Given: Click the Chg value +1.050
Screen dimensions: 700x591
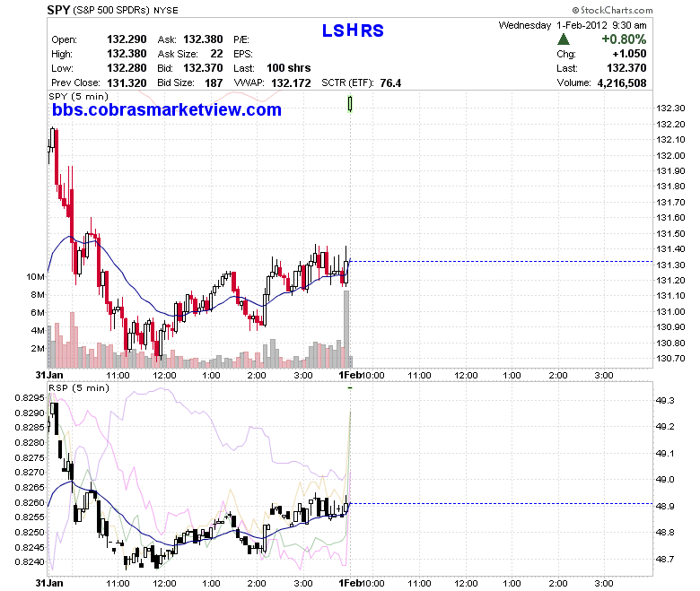Looking at the screenshot, I should pyautogui.click(x=629, y=54).
